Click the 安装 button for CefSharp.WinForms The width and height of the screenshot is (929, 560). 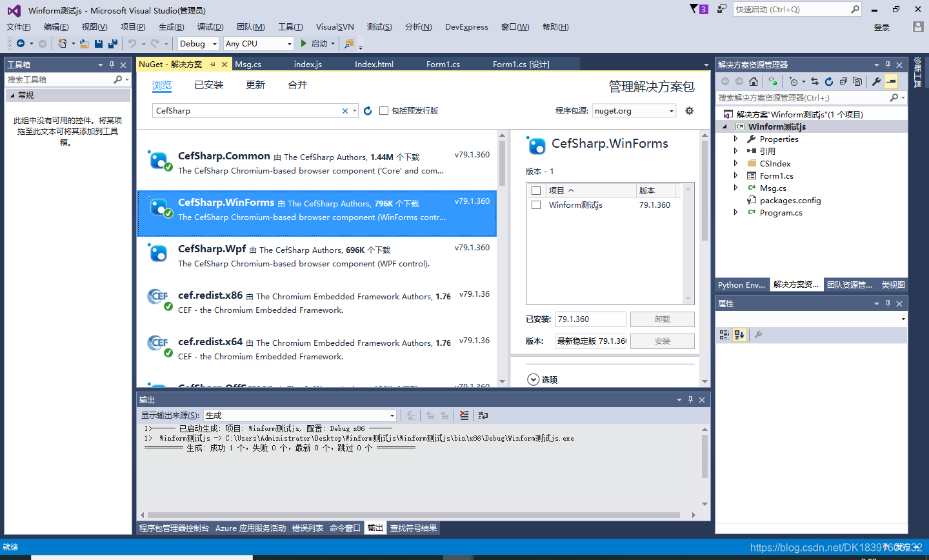[661, 341]
